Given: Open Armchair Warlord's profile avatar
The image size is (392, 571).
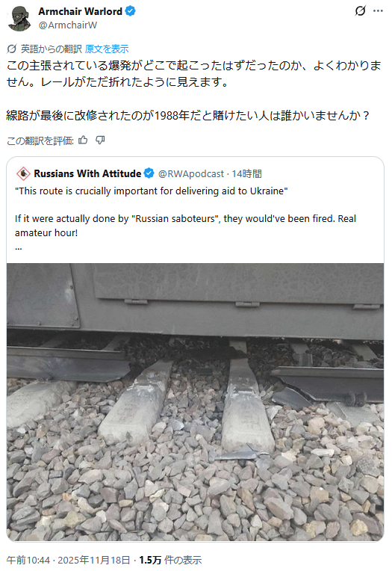Looking at the screenshot, I should 19,18.
